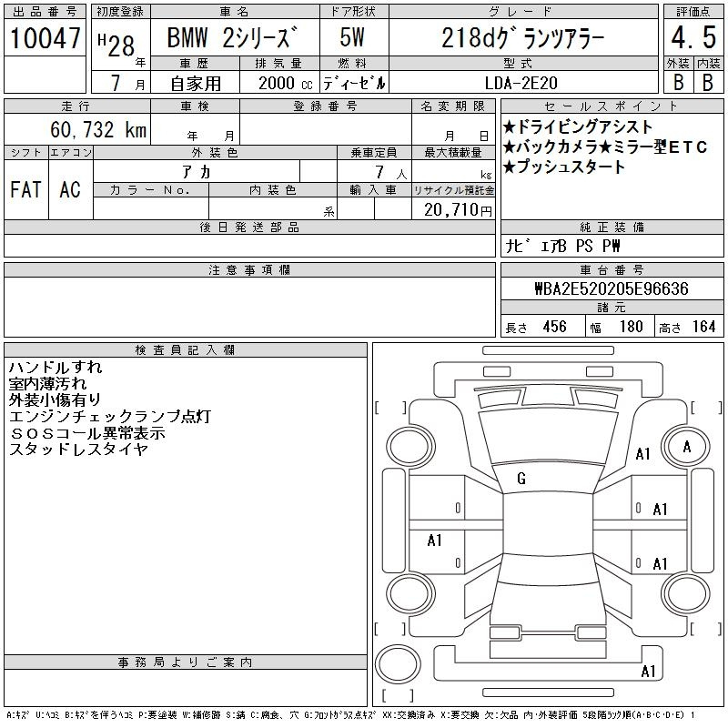
Task: Click the B grade under 外装
Action: (678, 82)
